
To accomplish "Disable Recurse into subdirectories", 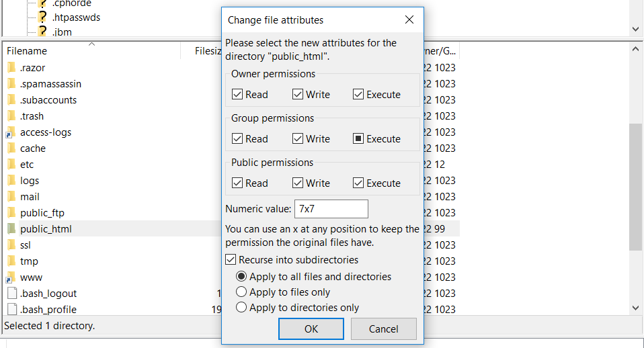I will pos(231,260).
